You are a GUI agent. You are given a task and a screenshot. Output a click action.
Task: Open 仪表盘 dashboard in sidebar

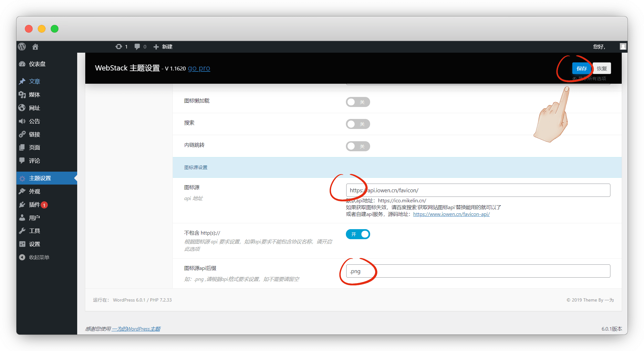37,64
